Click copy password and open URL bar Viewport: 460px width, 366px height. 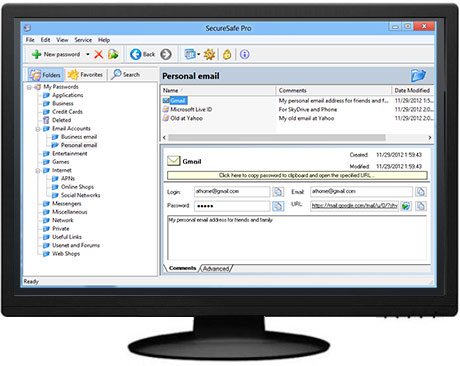coord(297,175)
